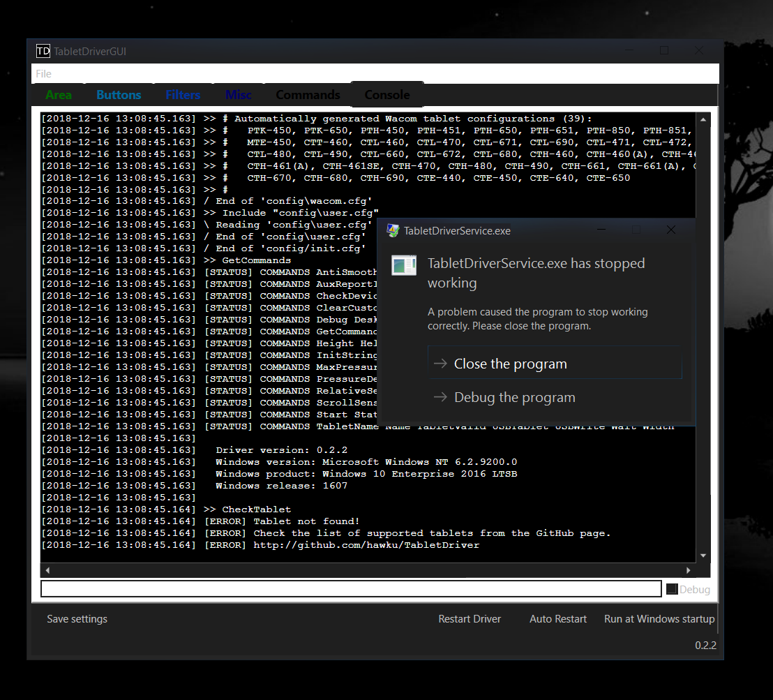Click the TD icon in the title bar
This screenshot has width=773, height=700.
43,51
